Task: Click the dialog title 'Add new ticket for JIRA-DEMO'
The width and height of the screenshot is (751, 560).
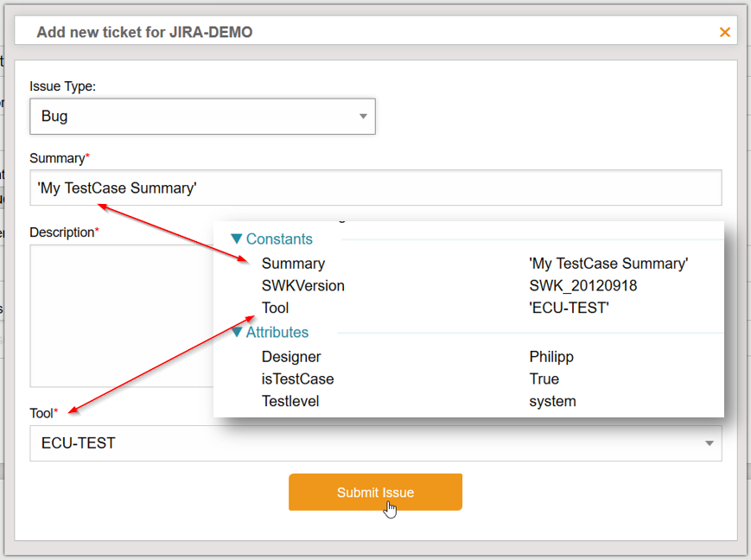Action: coord(144,32)
